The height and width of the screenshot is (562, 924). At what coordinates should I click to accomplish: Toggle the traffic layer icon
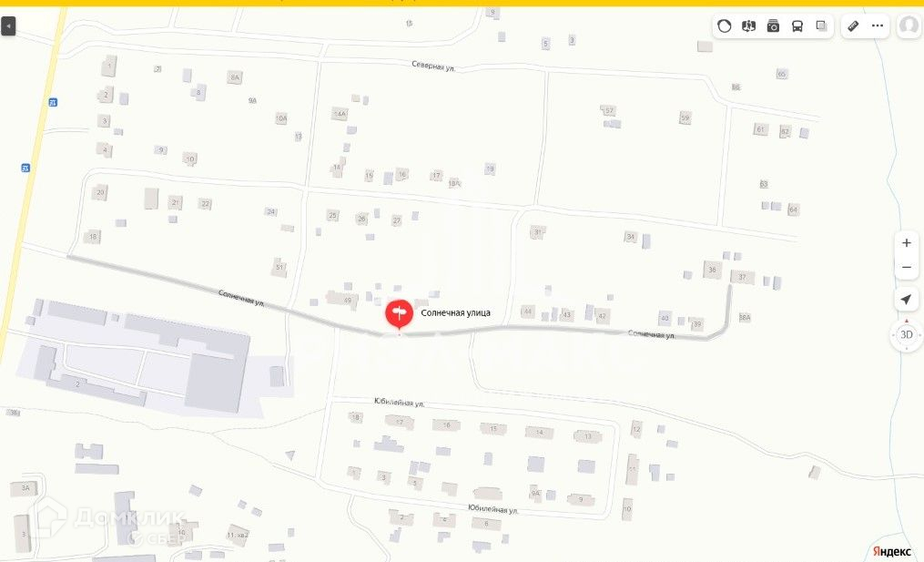[725, 26]
